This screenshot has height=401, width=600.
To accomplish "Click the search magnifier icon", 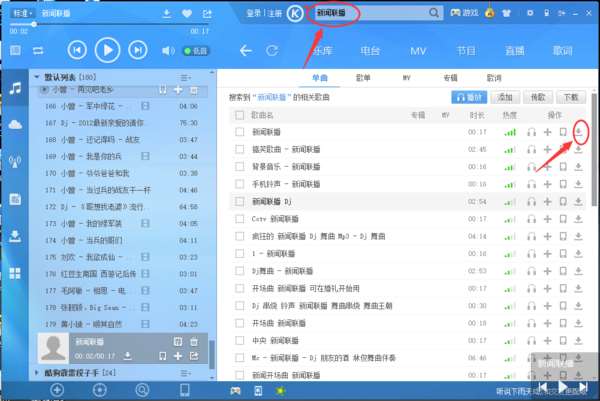I will [434, 13].
